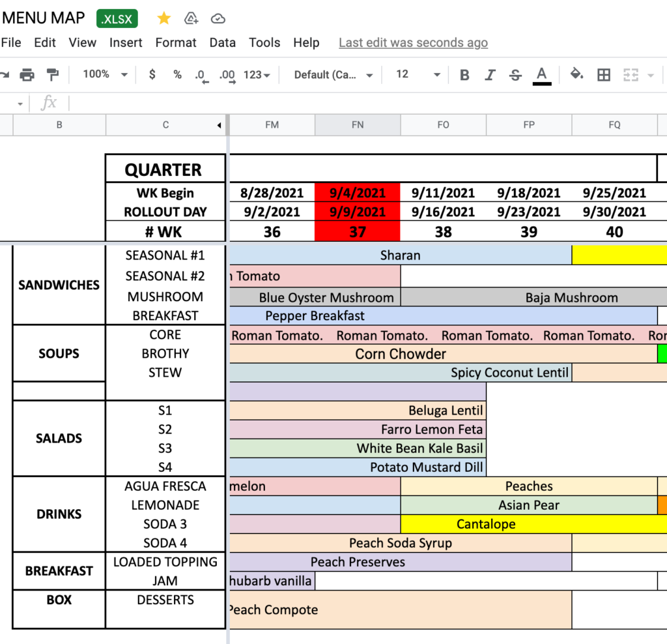Click the print icon
Screen dimensions: 667x644
pos(27,75)
